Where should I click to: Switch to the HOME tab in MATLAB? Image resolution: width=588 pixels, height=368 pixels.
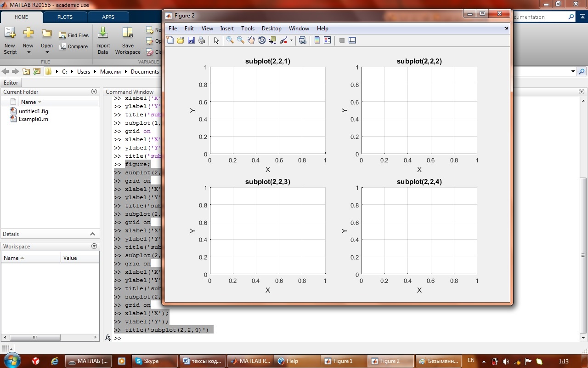[22, 17]
